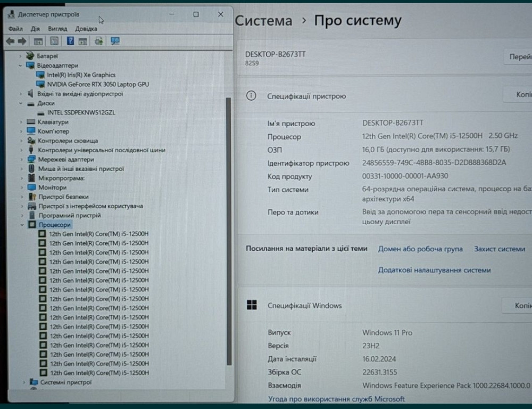Image resolution: width=532 pixels, height=409 pixels.
Task: Click the Back arrow in Device Manager toolbar
Action: (10, 42)
